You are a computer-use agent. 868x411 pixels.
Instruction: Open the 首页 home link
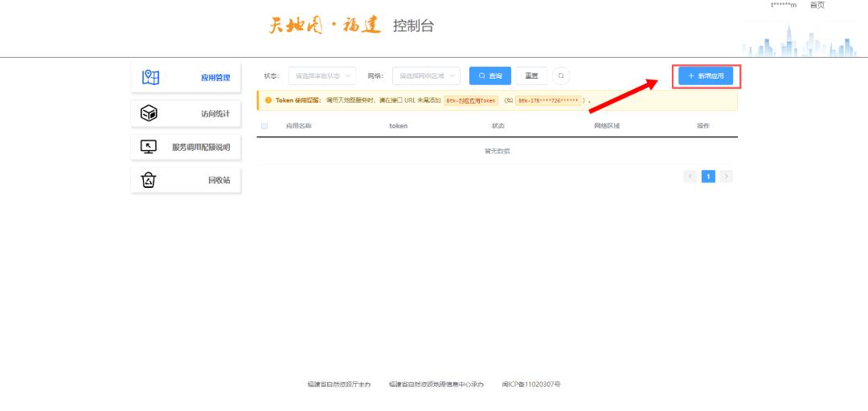(817, 5)
